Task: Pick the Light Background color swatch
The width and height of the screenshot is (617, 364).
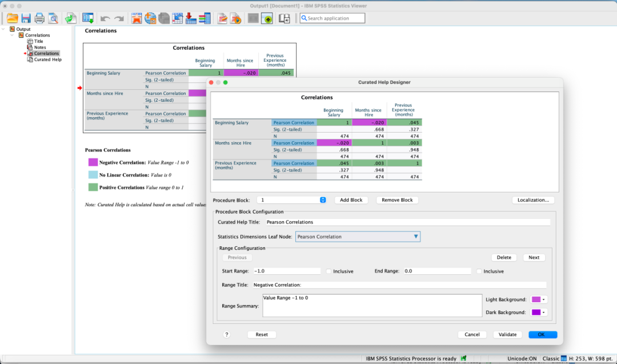Action: point(538,299)
